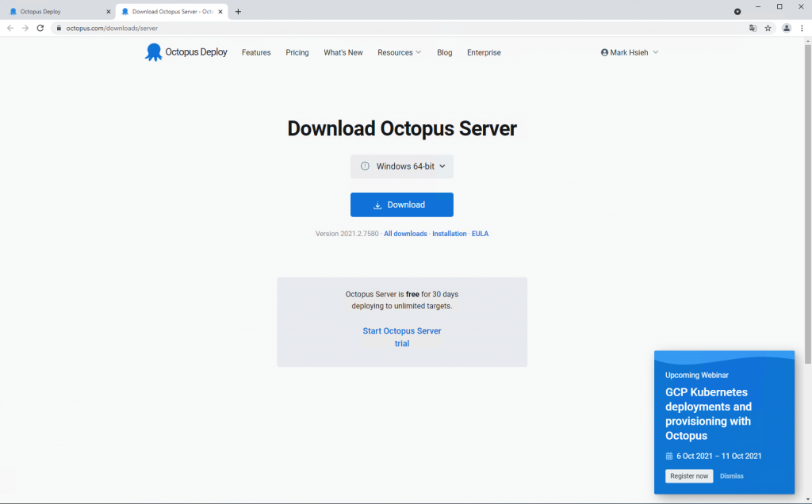Open a new tab with the plus icon
This screenshot has width=812, height=504.
click(238, 11)
